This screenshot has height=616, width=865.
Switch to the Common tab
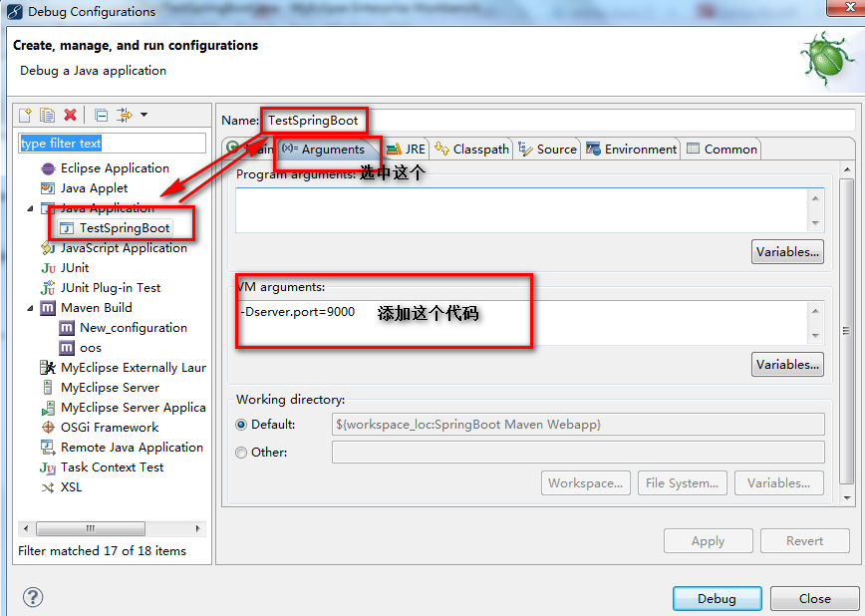721,150
